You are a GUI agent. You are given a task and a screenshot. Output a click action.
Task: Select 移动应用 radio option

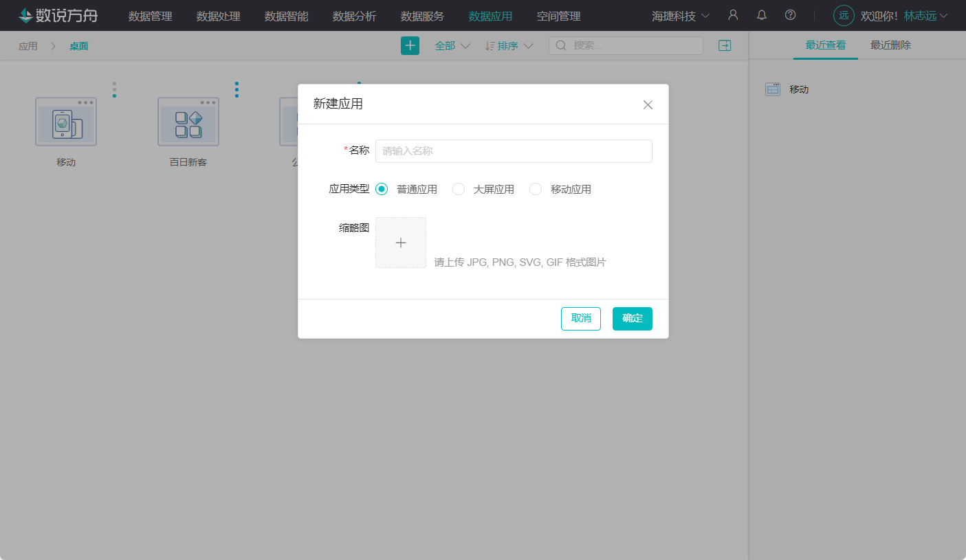coord(536,189)
